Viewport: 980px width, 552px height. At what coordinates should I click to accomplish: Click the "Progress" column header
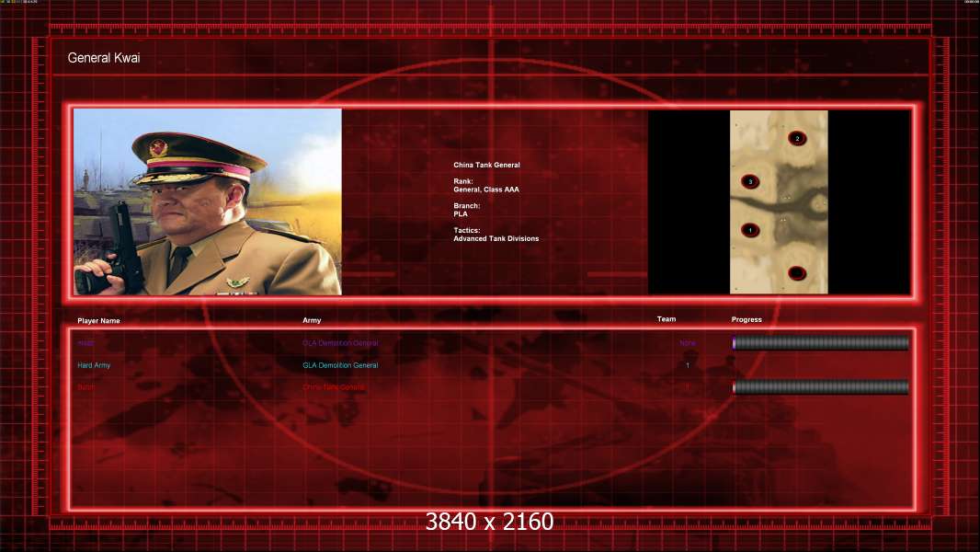tap(746, 319)
